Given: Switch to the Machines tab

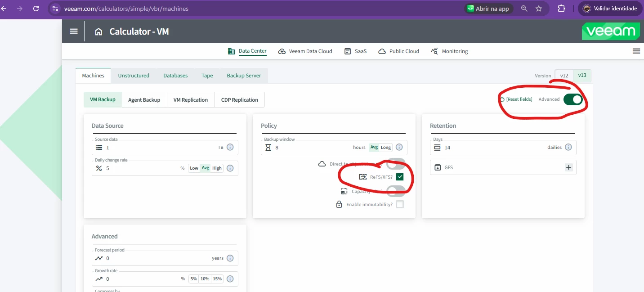Looking at the screenshot, I should (x=93, y=76).
